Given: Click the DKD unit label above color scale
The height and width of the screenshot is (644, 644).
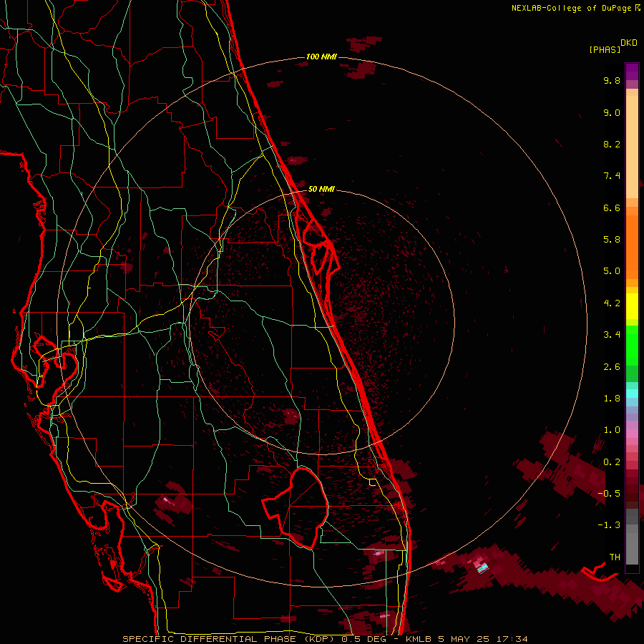Looking at the screenshot, I should tap(628, 43).
